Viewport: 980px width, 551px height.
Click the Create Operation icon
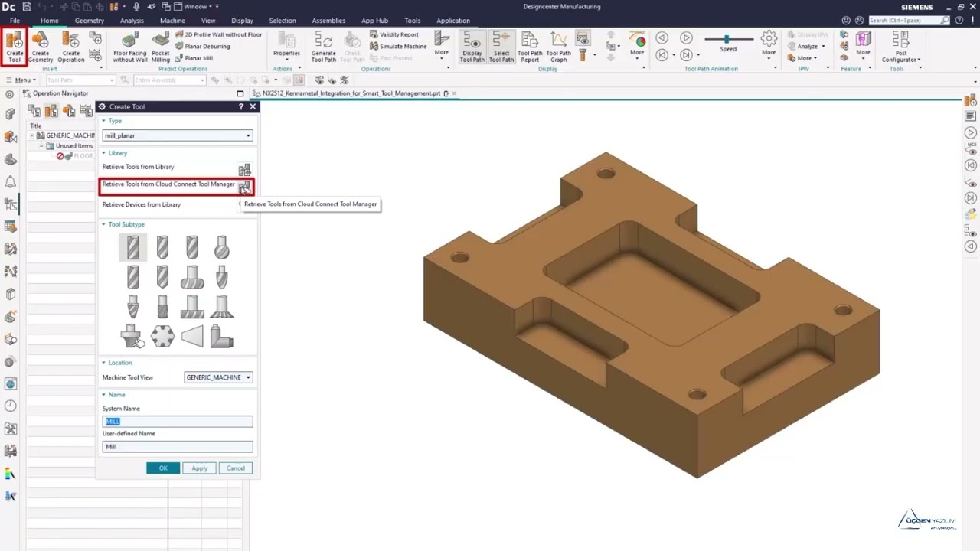tap(71, 46)
